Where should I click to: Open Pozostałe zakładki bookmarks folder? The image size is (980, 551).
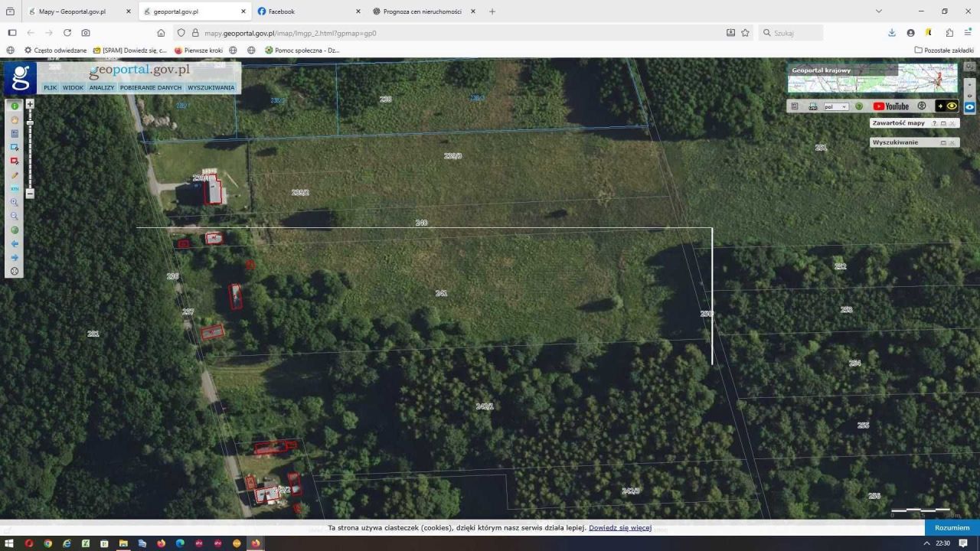[x=944, y=51]
